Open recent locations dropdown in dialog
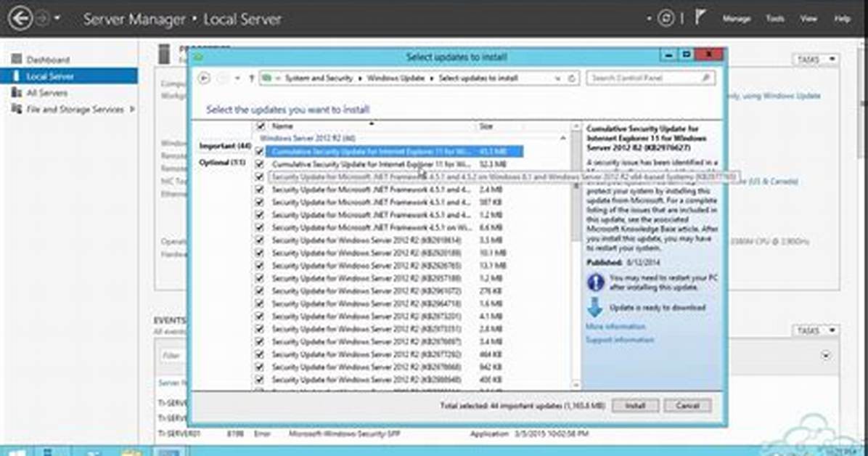The image size is (868, 456). coord(237,78)
